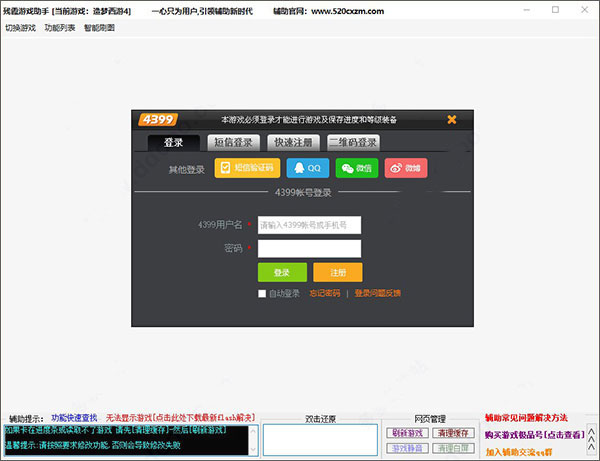This screenshot has width=600, height=461.
Task: Click the 4399 logo in login dialog
Action: pos(158,119)
